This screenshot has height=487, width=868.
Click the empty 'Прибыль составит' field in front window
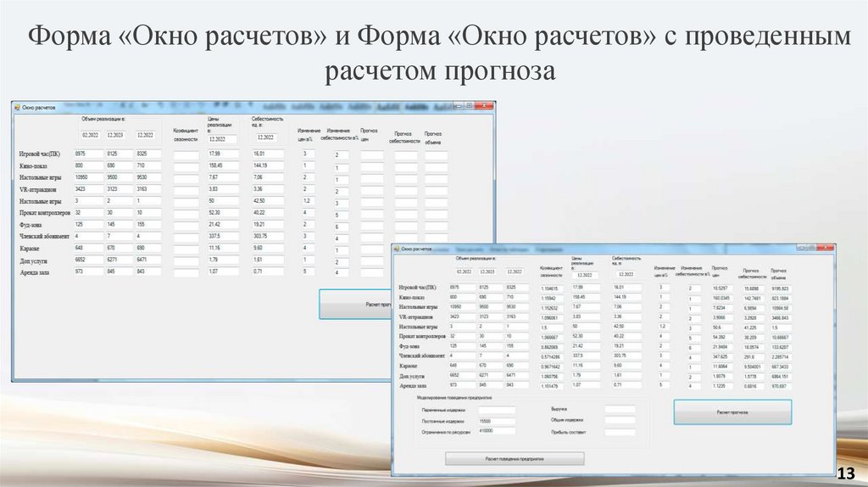tap(620, 432)
